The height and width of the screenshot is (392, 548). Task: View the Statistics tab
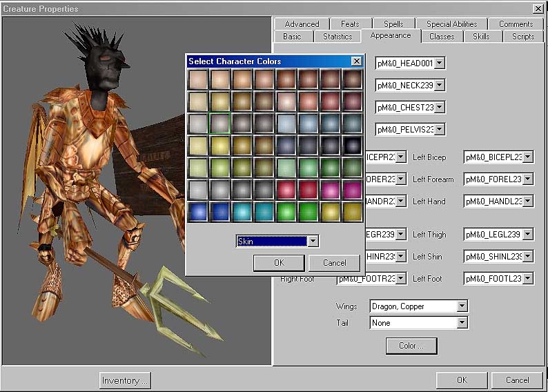(337, 37)
